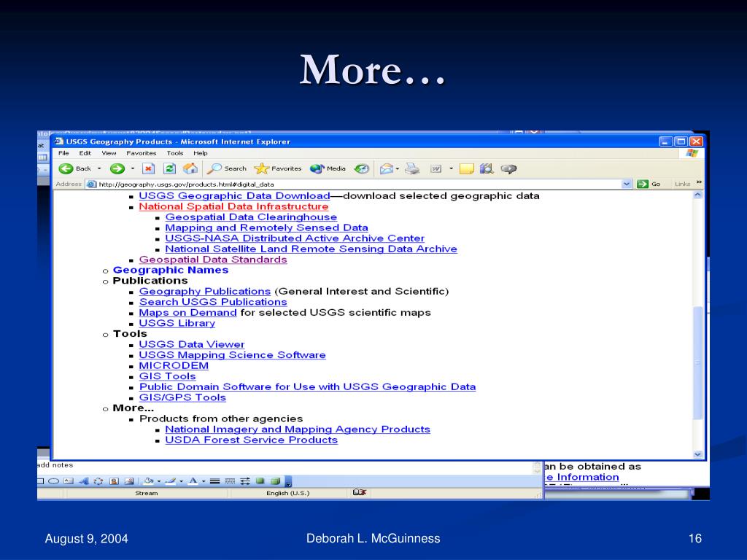Click the Font Color A icon
Screen dimensions: 747x560
point(193,481)
